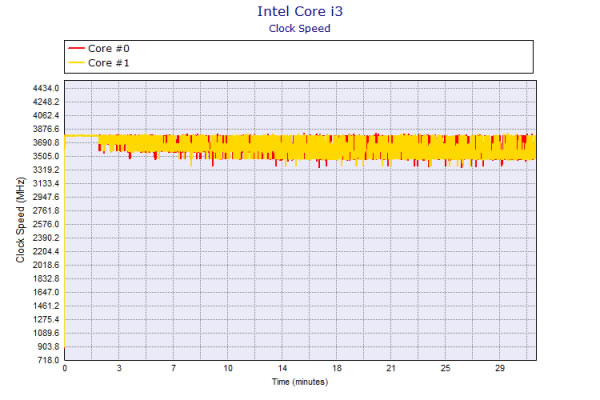Select the Core #0 legend entry

pos(99,49)
